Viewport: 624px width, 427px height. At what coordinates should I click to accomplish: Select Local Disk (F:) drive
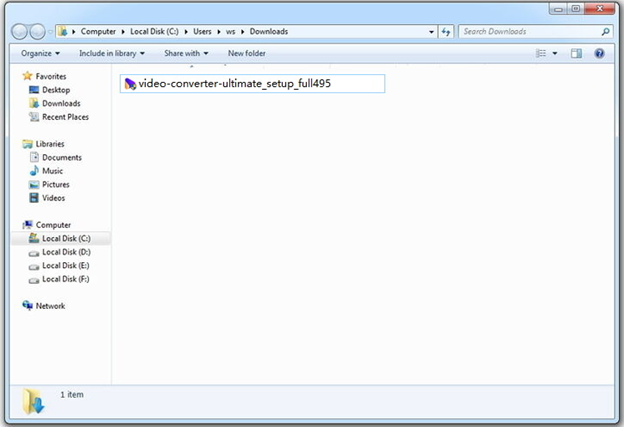66,279
